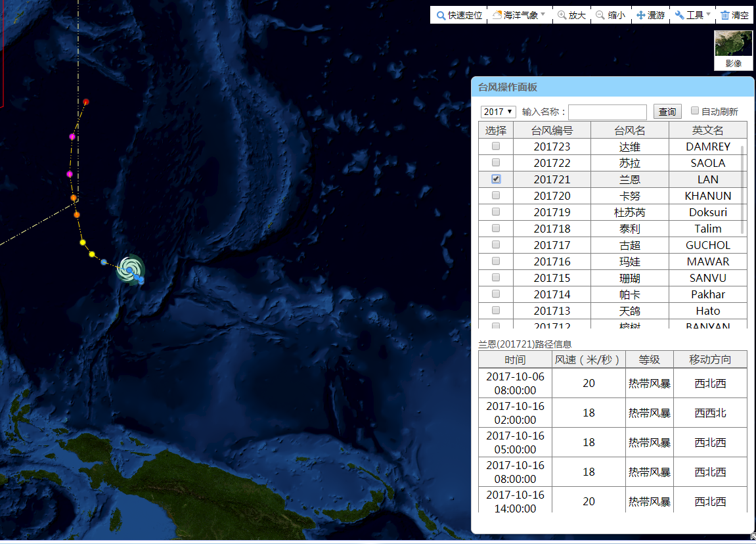Open the 工具 tools dropdown
Image resolution: width=756 pixels, height=544 pixels.
coord(693,15)
